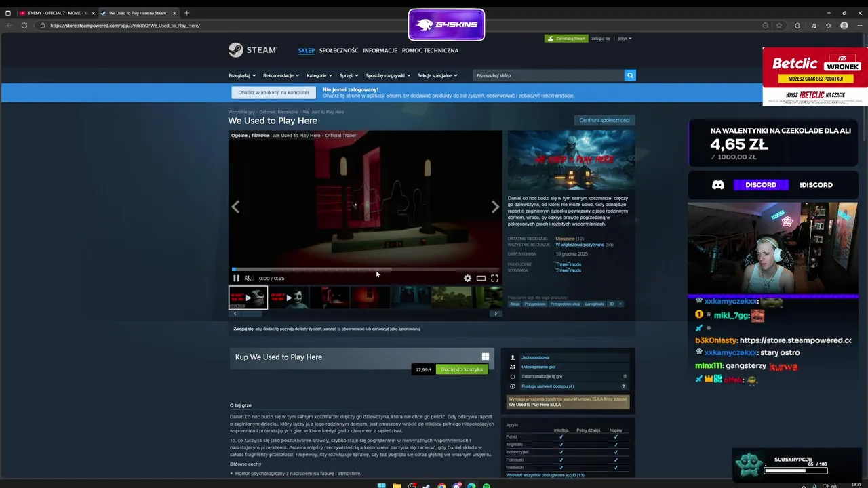
Task: Click the Jednoosobowa feature link
Action: [x=536, y=357]
